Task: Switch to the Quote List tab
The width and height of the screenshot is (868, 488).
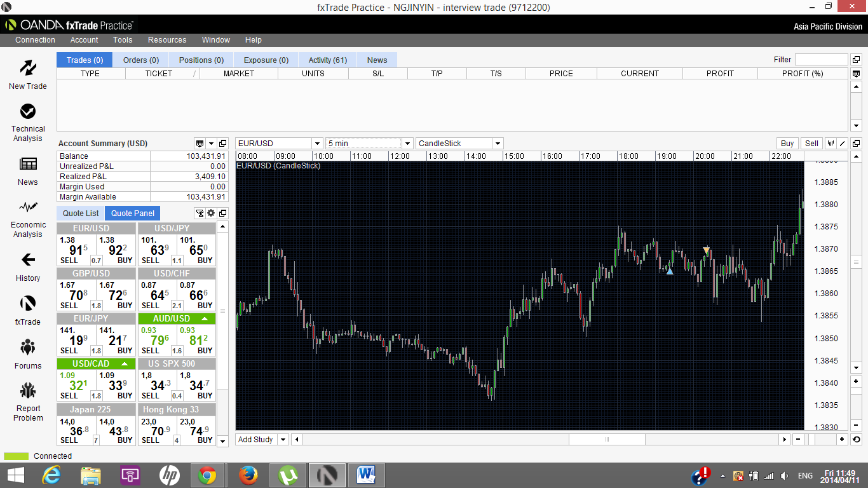Action: coord(81,213)
